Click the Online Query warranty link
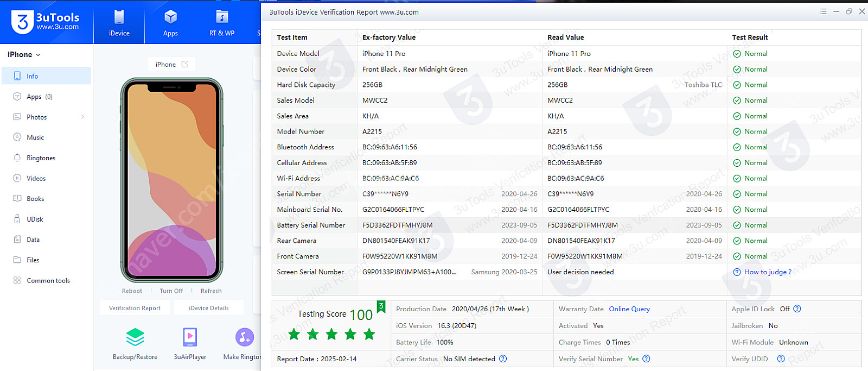 pos(629,309)
